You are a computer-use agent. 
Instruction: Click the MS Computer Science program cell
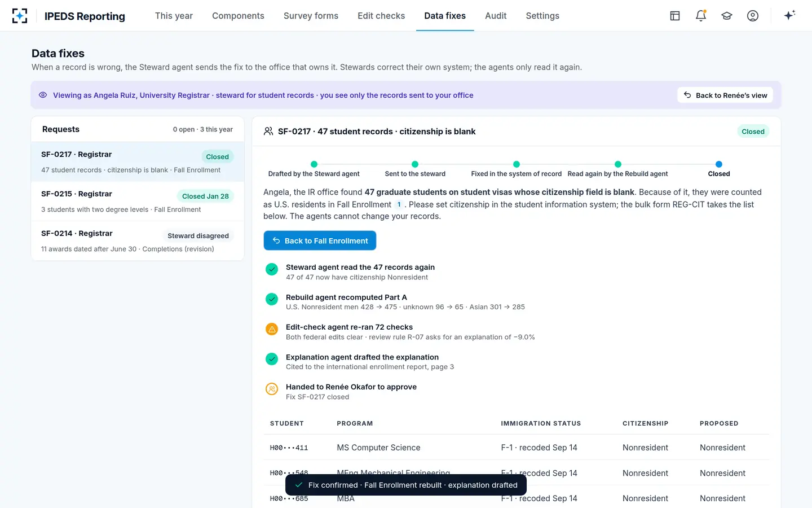pos(378,448)
